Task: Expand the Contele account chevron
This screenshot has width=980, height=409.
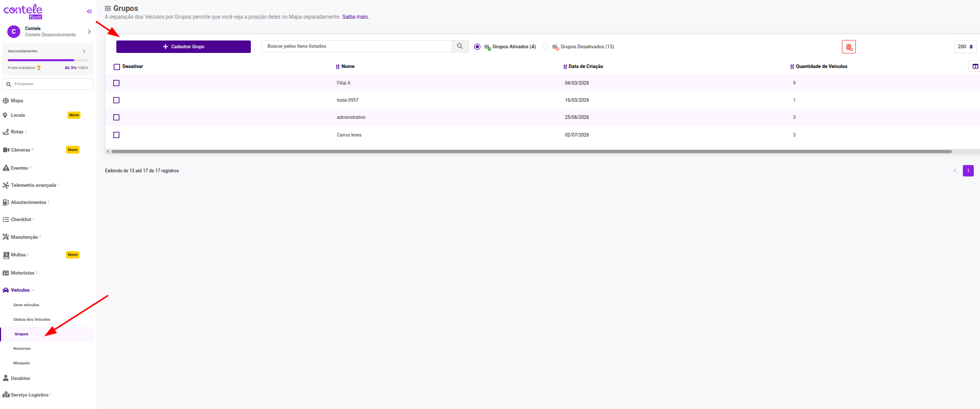Action: click(x=89, y=32)
